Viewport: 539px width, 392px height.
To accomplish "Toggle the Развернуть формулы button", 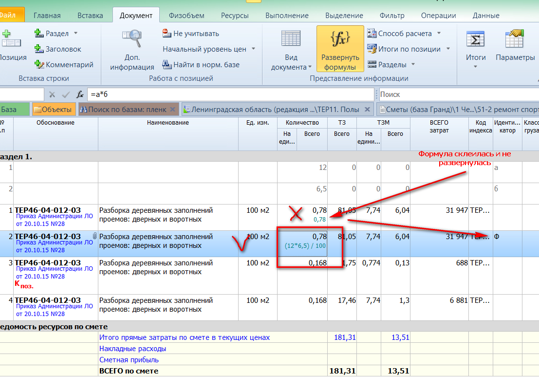I will [x=340, y=49].
